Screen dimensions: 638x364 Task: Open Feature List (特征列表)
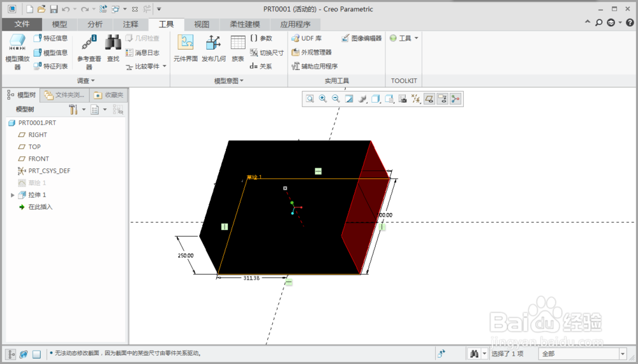click(x=50, y=66)
